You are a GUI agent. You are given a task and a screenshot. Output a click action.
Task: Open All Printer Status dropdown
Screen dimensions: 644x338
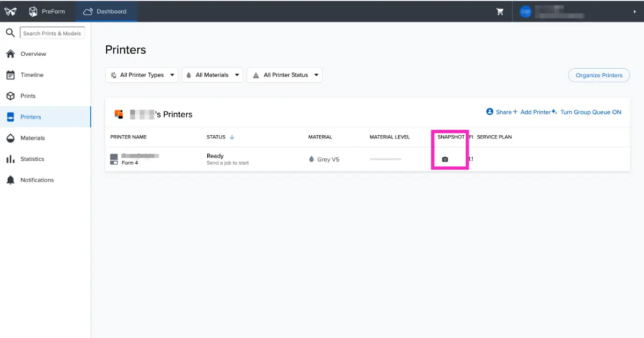pos(284,75)
